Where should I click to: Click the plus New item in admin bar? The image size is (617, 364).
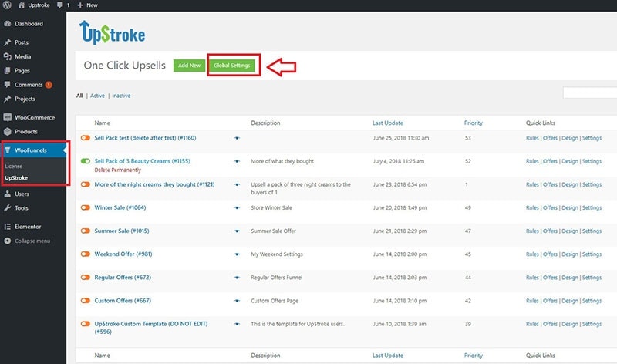click(87, 5)
